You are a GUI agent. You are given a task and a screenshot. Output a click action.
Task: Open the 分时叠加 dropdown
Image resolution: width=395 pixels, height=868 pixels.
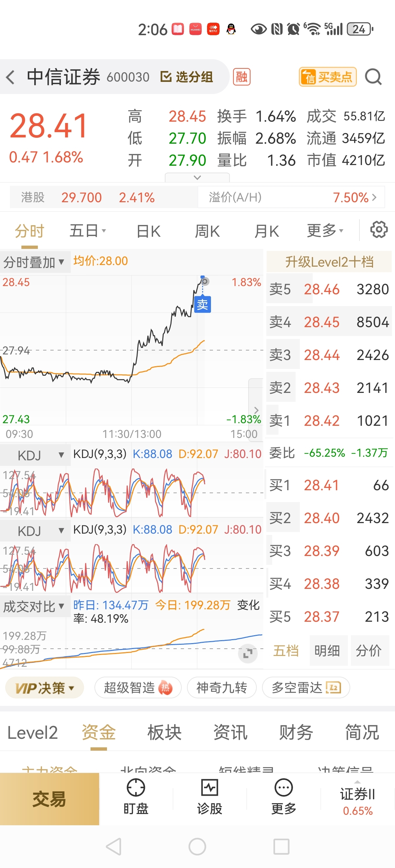coord(35,262)
